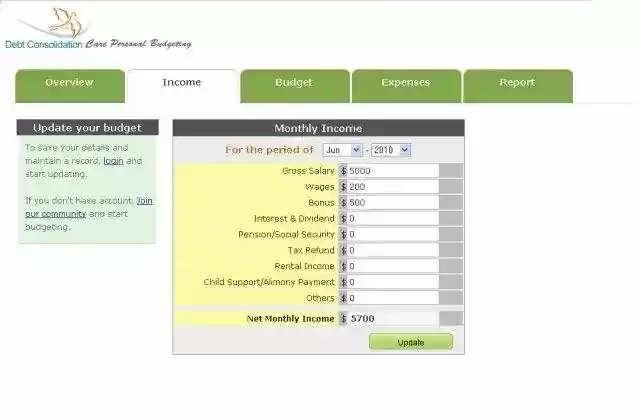Click the Interest & Dividend input field
The image size is (640, 419).
coord(393,219)
